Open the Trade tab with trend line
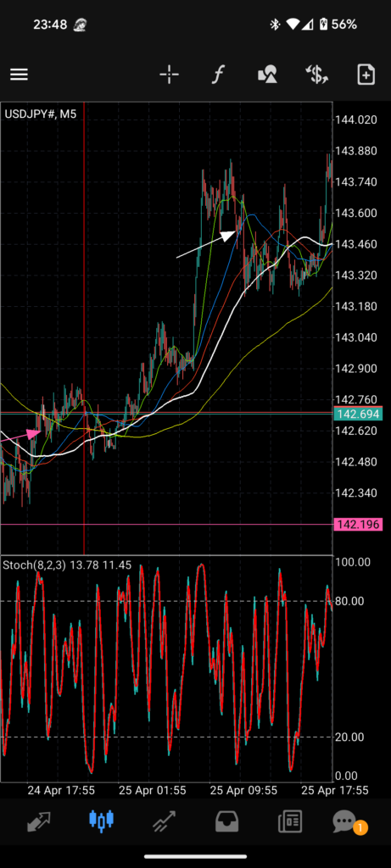 tap(164, 821)
